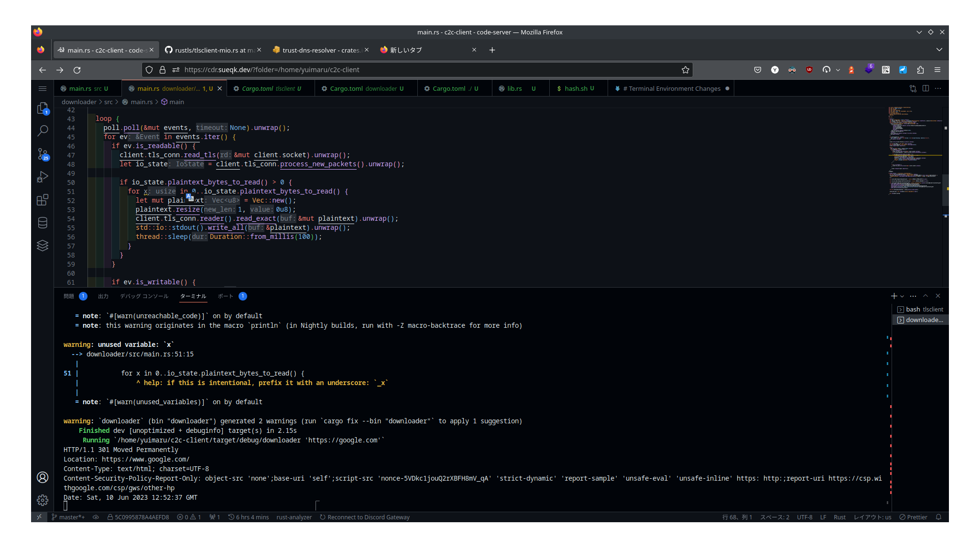
Task: Select the bash tlsclient terminal entry
Action: (920, 309)
